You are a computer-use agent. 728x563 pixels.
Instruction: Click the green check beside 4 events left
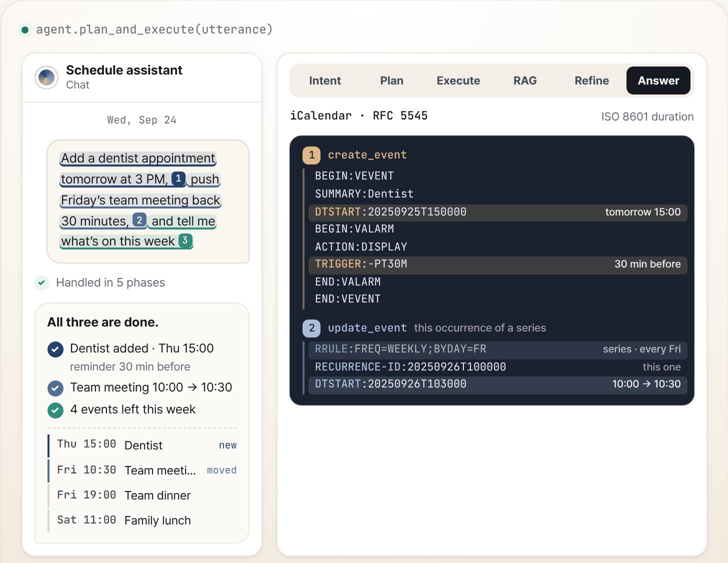55,410
